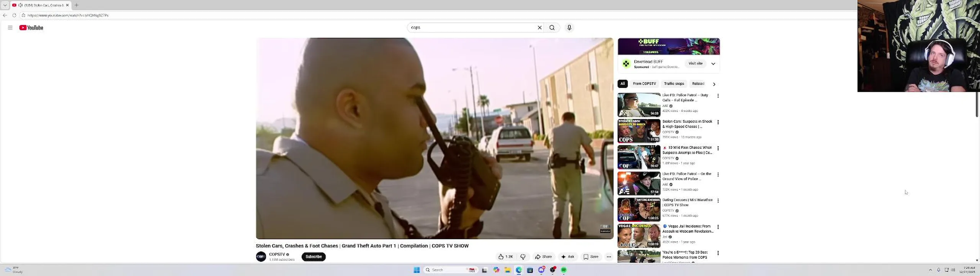Select the 'From COPSTV' chip
980x276 pixels.
click(x=644, y=84)
